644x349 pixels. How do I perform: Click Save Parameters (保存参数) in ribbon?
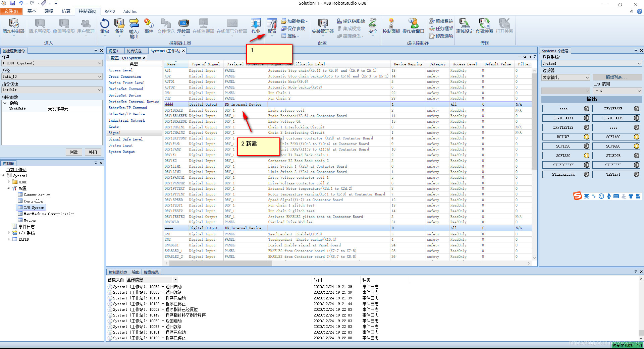pos(293,28)
